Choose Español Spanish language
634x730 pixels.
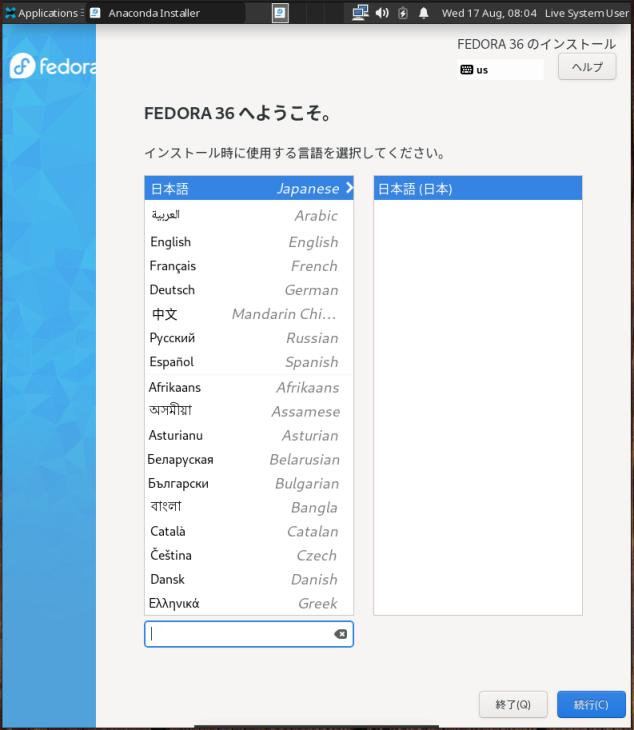(249, 362)
